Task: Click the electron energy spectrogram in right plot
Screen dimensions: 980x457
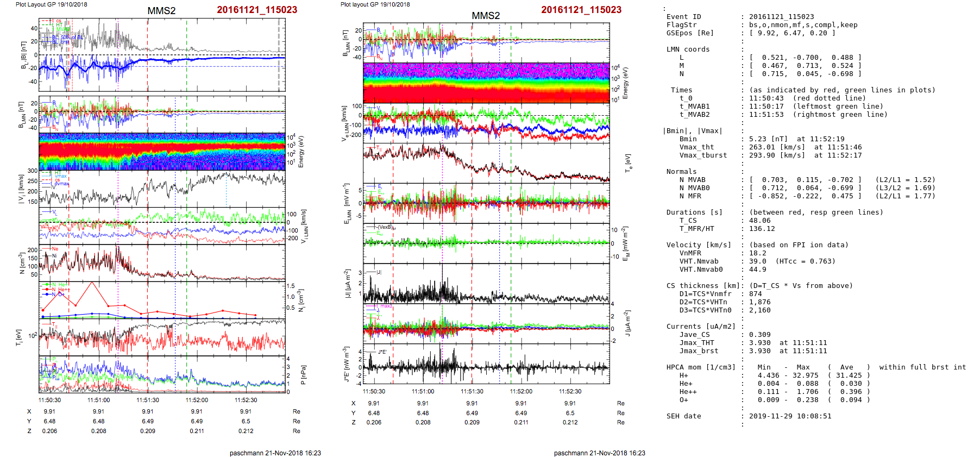Action: click(486, 83)
